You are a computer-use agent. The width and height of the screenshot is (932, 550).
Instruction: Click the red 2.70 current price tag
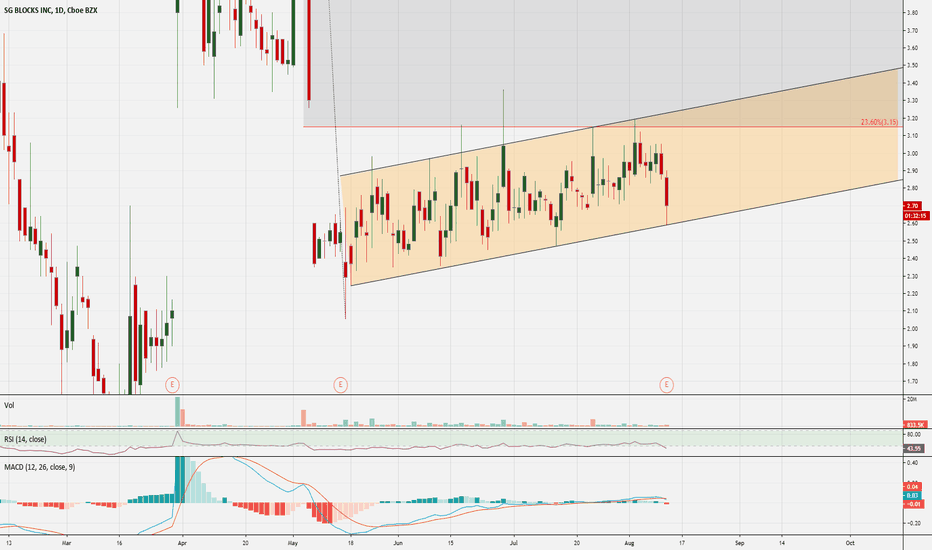point(912,206)
